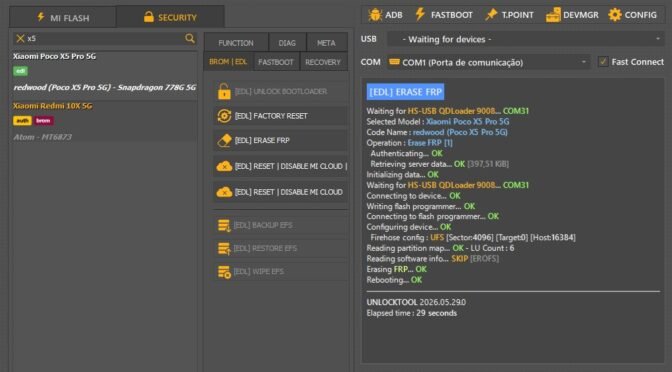Toggle the Fast Connect checkbox

603,62
